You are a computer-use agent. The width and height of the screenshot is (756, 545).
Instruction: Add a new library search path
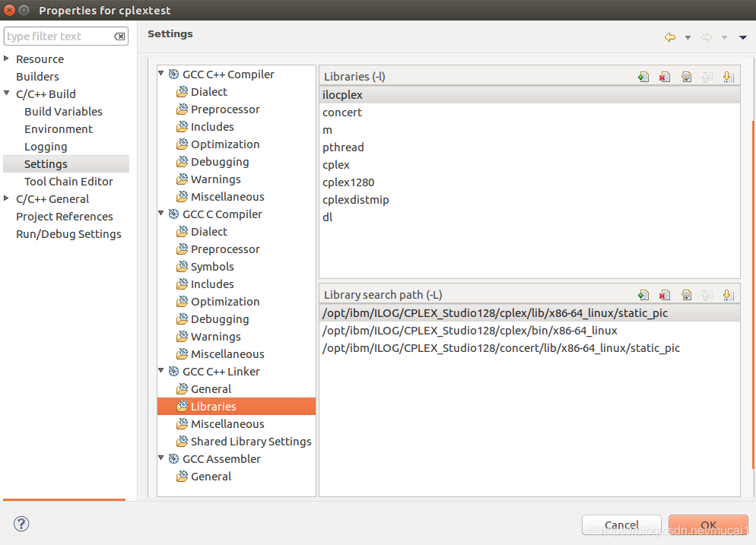pyautogui.click(x=643, y=294)
